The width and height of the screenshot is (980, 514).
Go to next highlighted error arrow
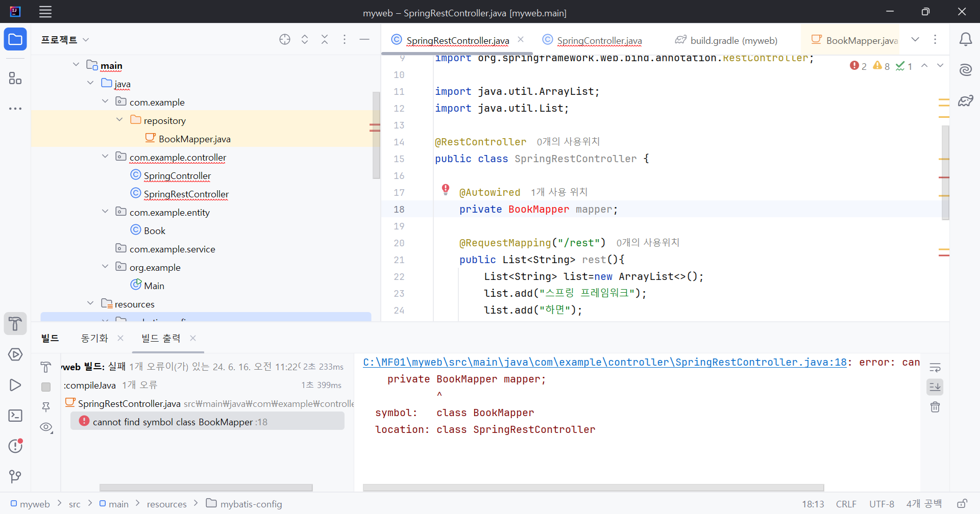coord(940,66)
